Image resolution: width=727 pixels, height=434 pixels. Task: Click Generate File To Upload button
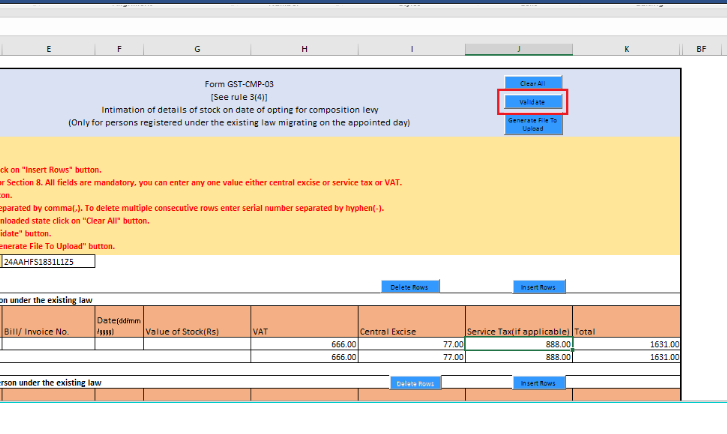point(533,124)
